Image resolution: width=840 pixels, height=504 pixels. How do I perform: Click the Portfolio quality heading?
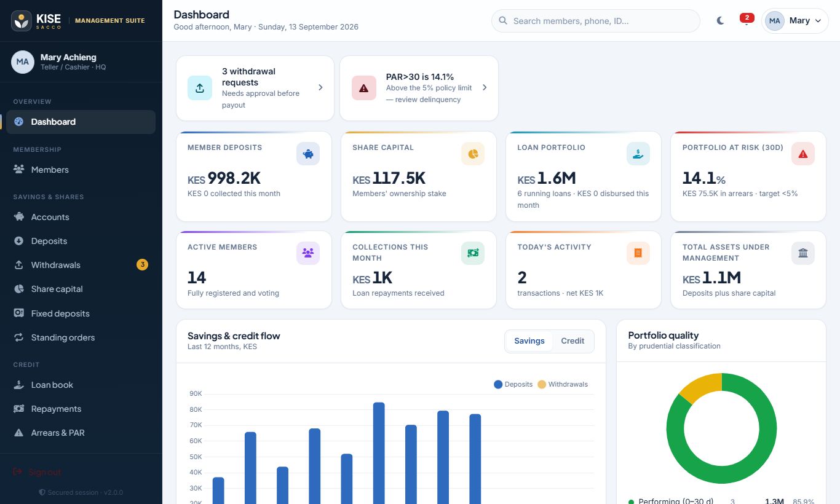pos(664,336)
